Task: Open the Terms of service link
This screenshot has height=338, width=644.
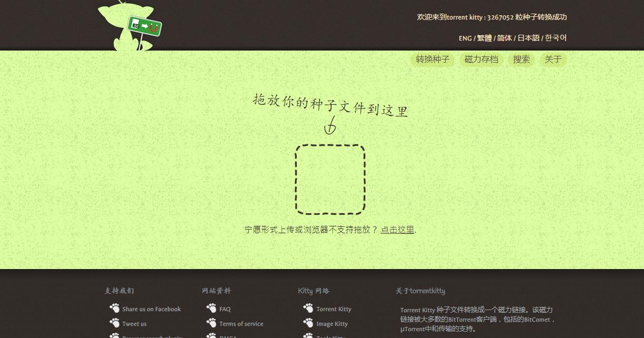Action: (241, 323)
